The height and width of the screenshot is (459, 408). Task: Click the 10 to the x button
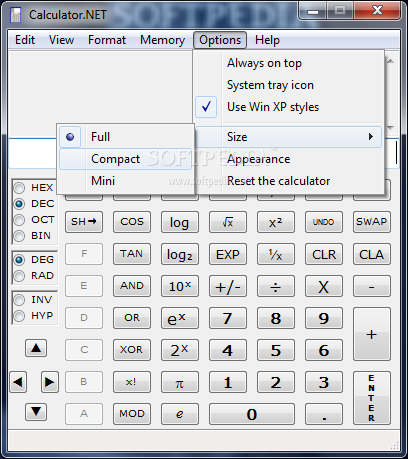click(180, 286)
